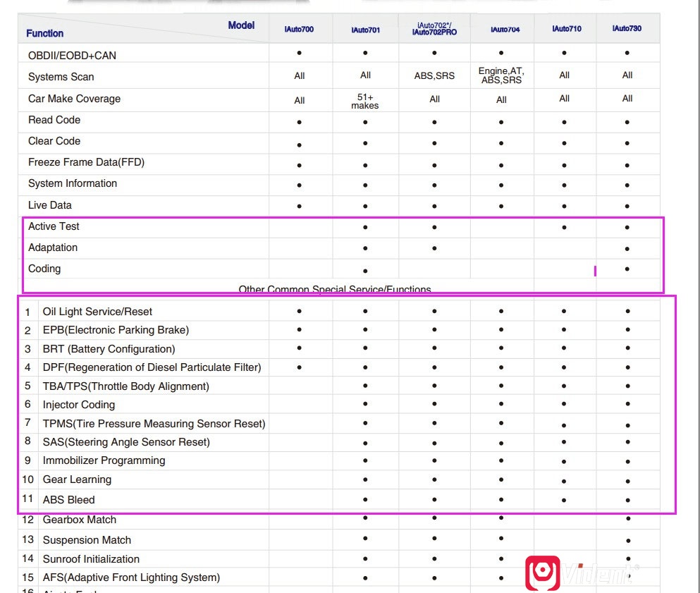
Task: Click "All" for Systems Scan under IAuto730
Action: [x=627, y=75]
